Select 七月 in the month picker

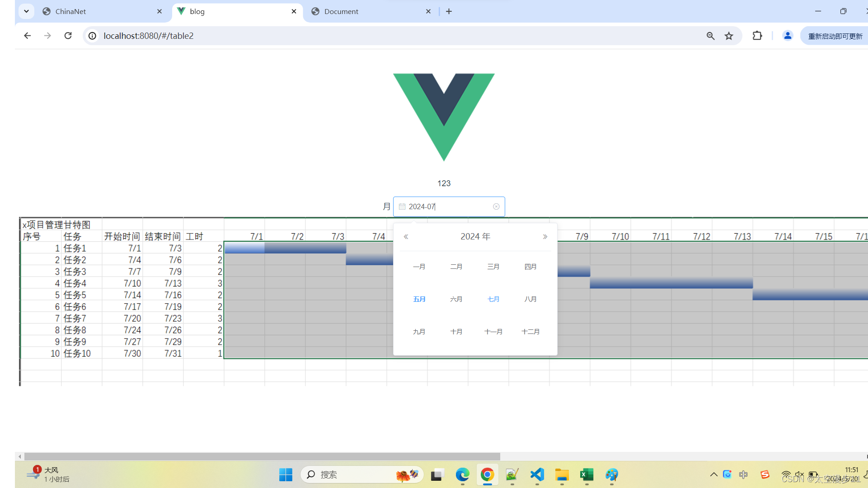493,299
